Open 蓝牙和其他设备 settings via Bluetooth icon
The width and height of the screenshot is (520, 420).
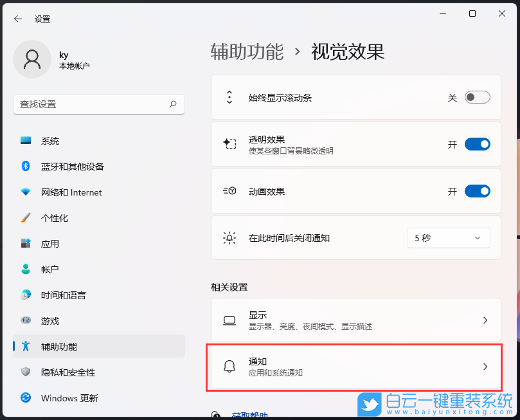[x=26, y=167]
